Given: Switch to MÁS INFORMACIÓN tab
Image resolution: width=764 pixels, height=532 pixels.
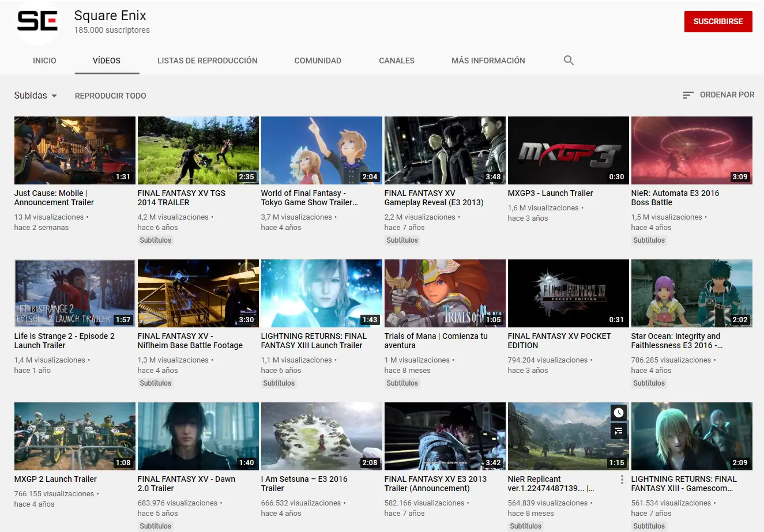Looking at the screenshot, I should pos(488,61).
